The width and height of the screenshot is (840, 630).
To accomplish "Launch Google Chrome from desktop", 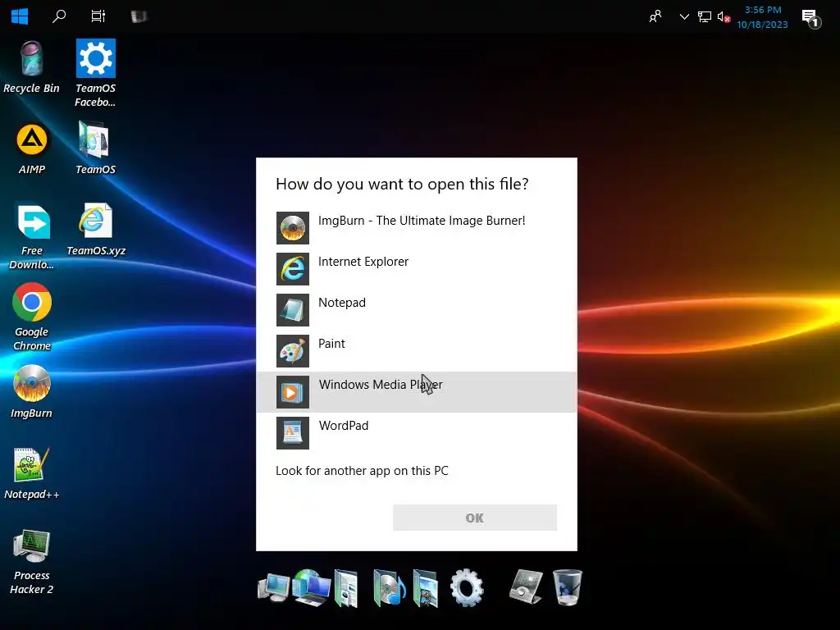I will coord(32,317).
